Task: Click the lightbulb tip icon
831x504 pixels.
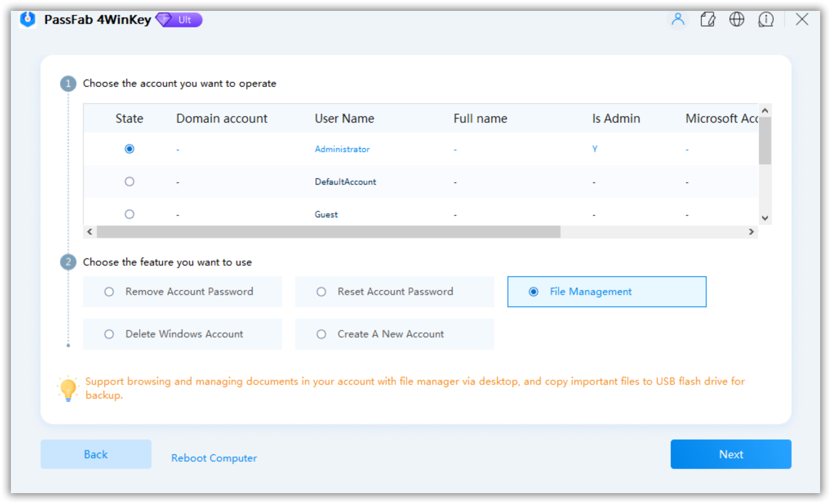Action: pos(68,388)
